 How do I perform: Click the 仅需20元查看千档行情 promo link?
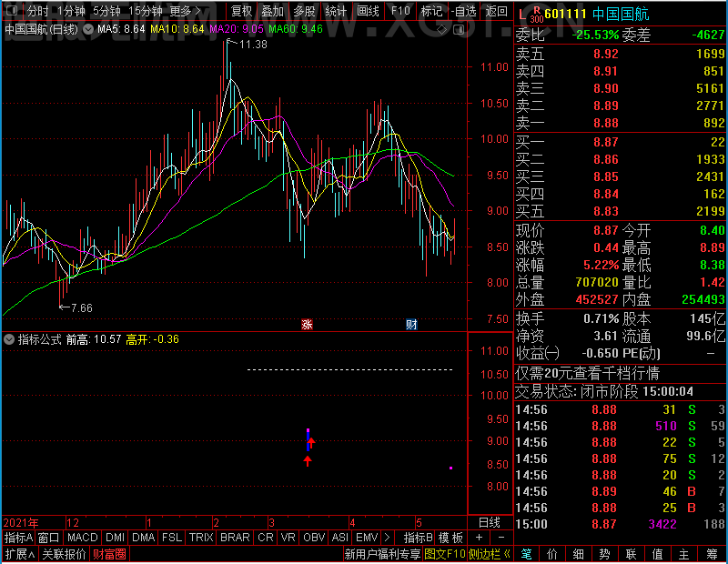click(587, 373)
